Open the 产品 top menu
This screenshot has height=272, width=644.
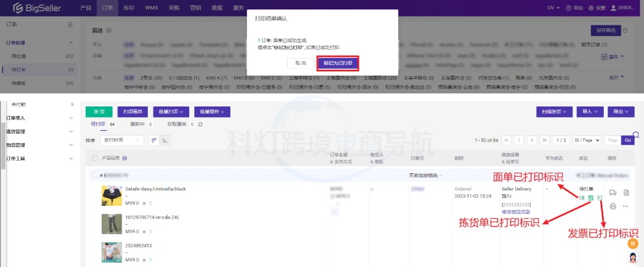coord(86,8)
